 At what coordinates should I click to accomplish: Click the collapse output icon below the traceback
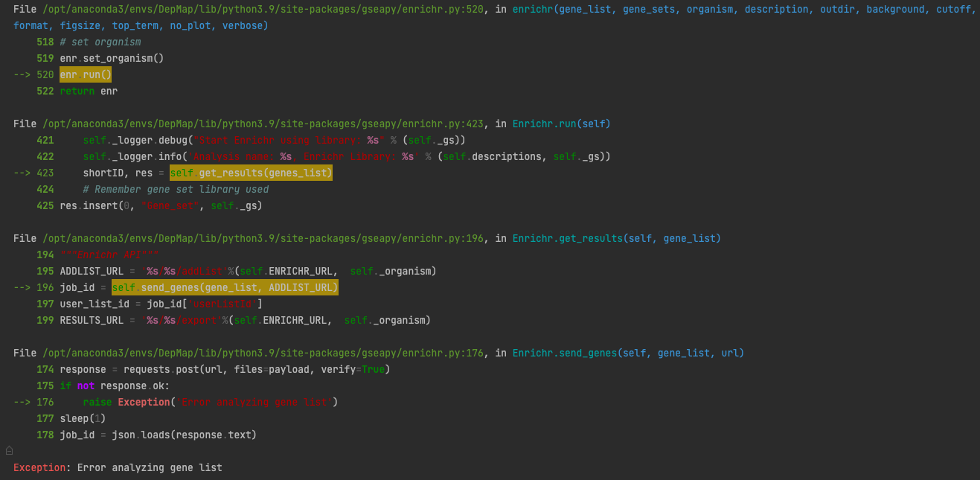click(x=8, y=450)
